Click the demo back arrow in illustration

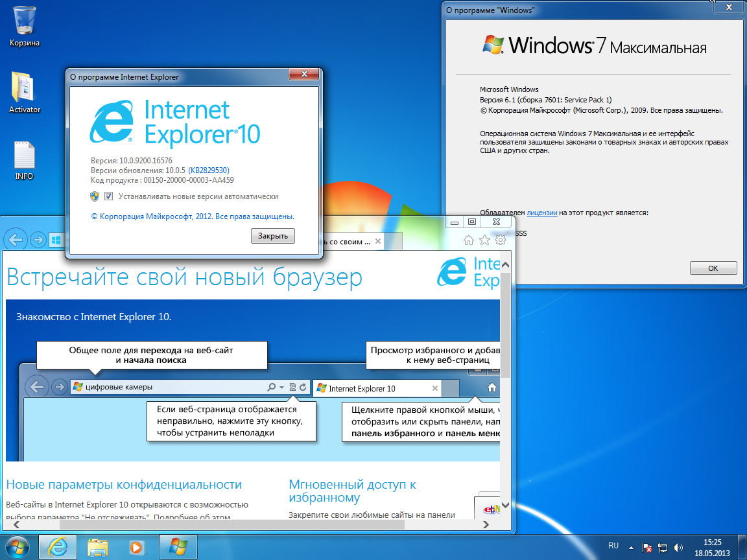(x=37, y=387)
